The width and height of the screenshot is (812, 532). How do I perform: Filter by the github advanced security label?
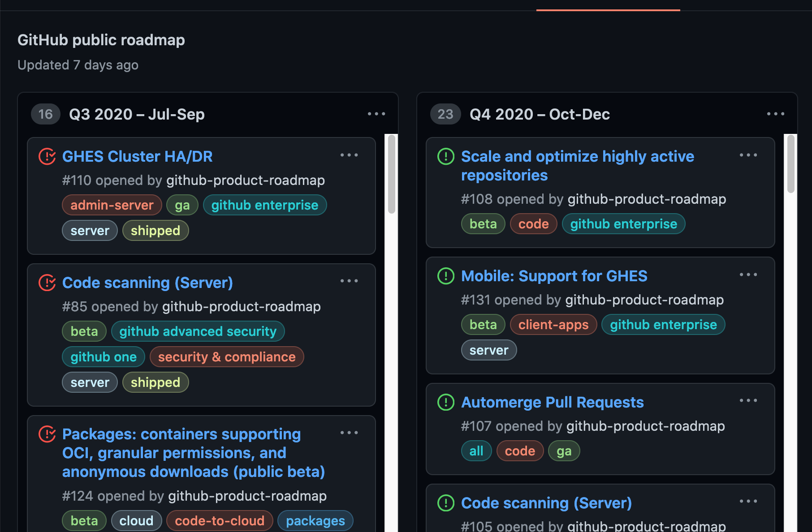pyautogui.click(x=198, y=331)
